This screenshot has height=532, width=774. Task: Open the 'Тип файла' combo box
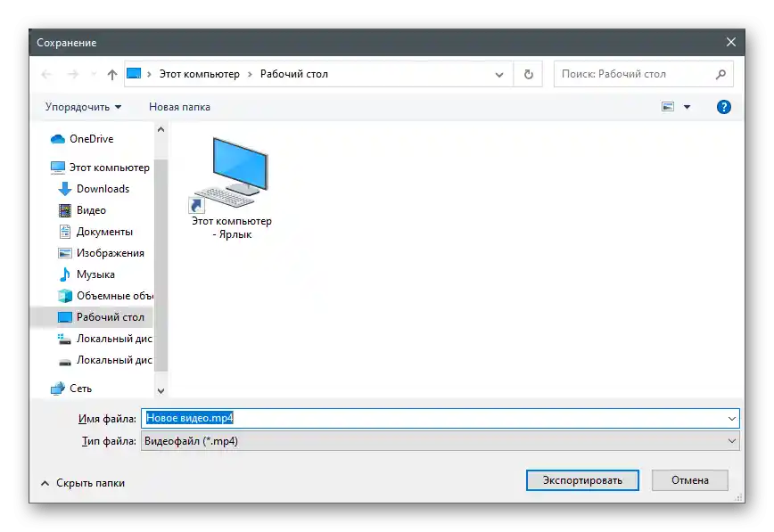[x=441, y=441]
